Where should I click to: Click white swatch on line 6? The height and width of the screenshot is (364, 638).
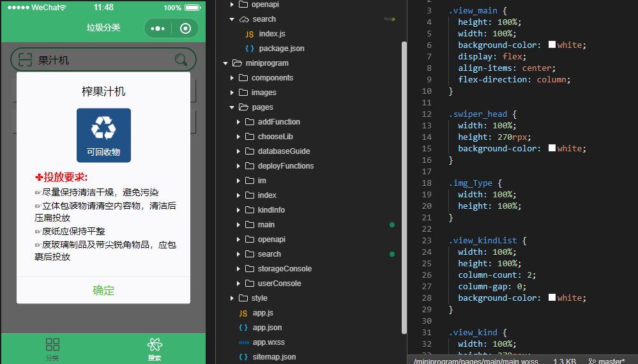point(552,45)
